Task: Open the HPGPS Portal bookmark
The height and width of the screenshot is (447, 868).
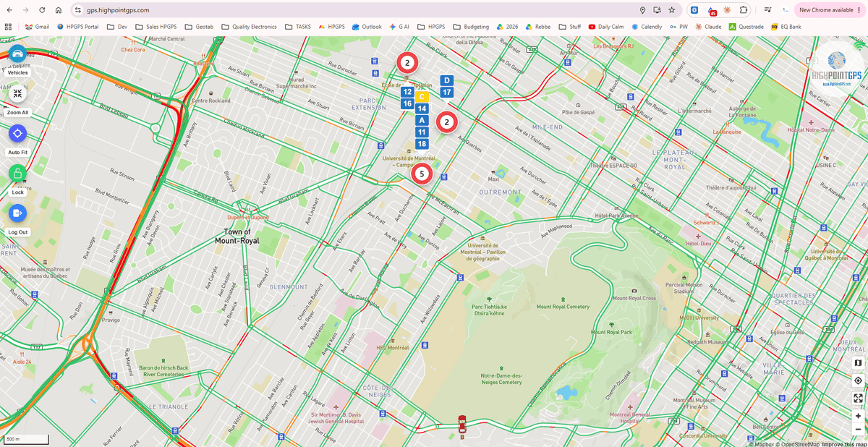Action: pyautogui.click(x=77, y=27)
